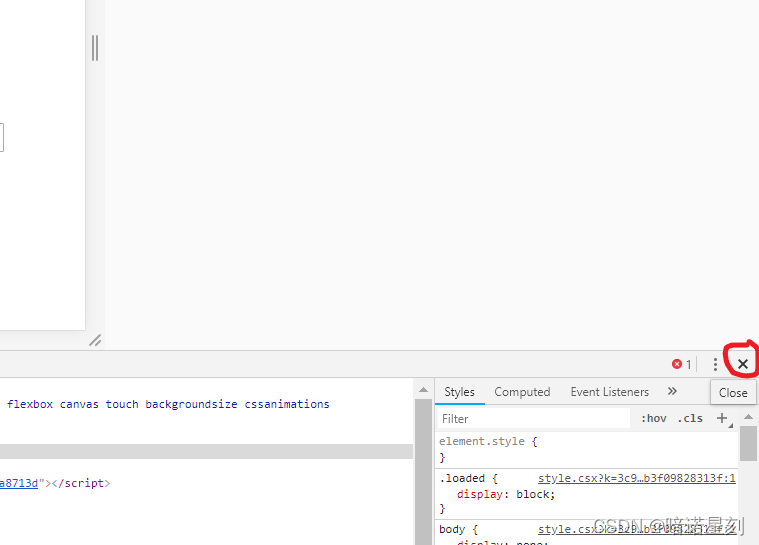Toggle the :hov element state panel
Screen dimensions: 759x545
tap(654, 418)
